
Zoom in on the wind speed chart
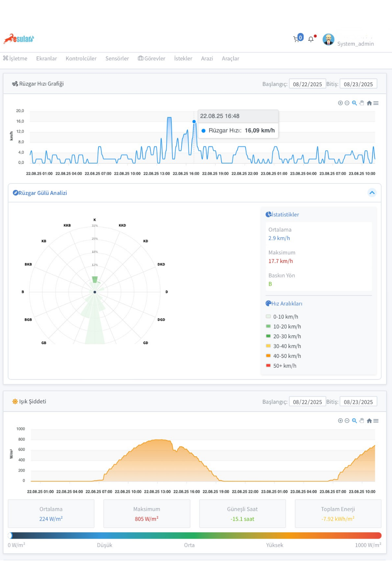340,103
